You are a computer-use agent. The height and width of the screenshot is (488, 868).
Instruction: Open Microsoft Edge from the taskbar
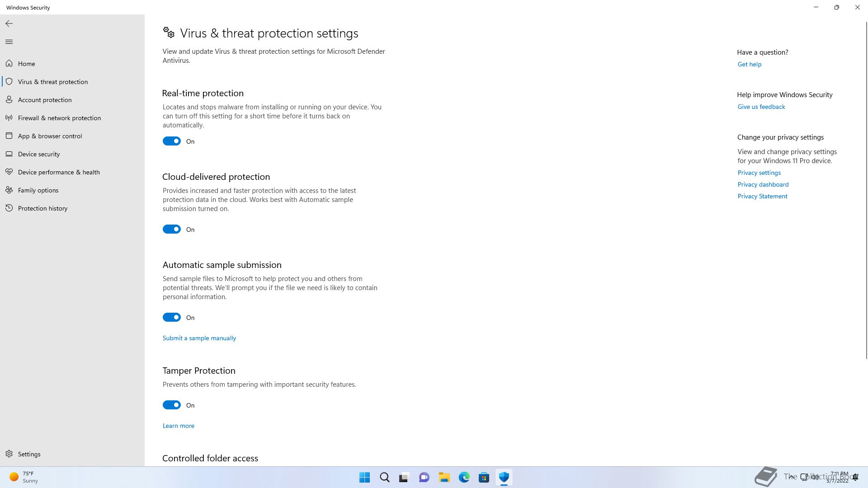(x=464, y=477)
